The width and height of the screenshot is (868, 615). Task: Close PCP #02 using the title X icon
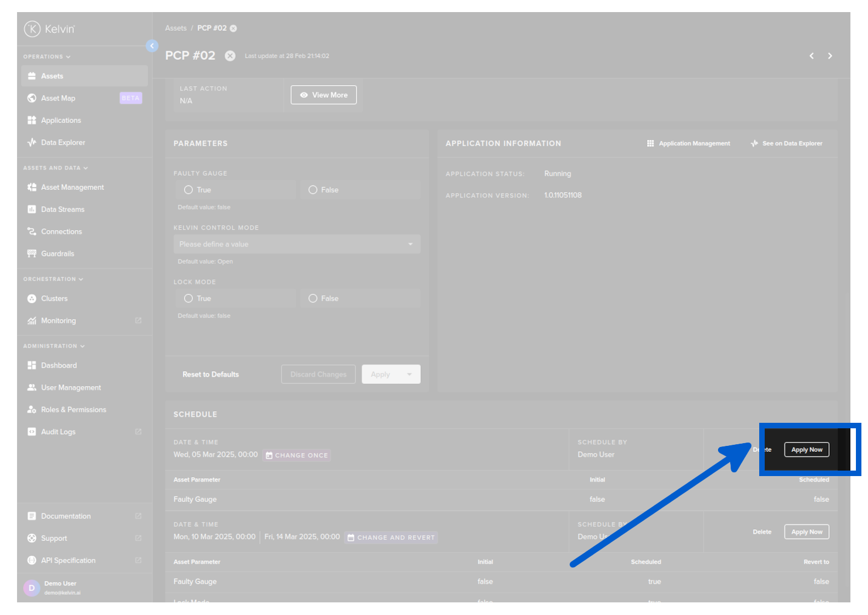230,56
